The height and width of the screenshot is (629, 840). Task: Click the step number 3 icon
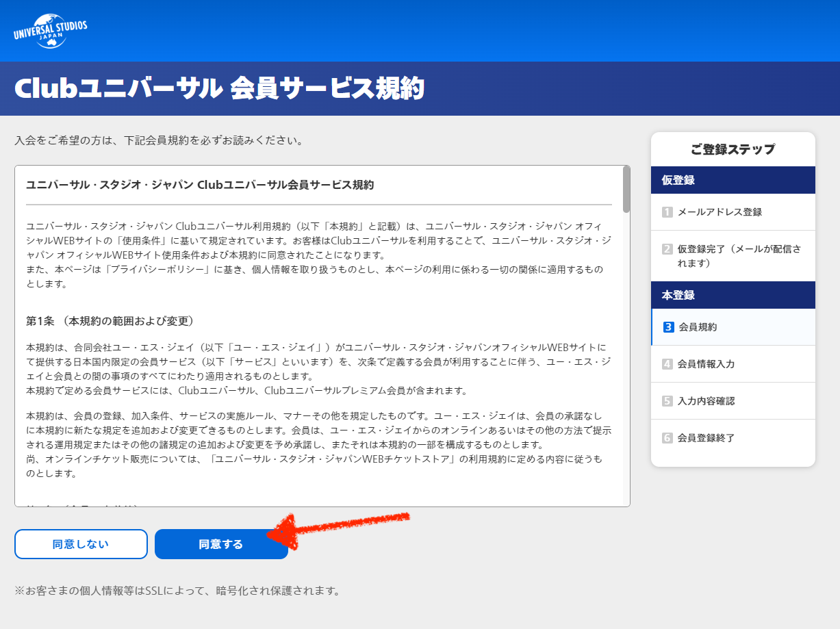click(x=669, y=327)
